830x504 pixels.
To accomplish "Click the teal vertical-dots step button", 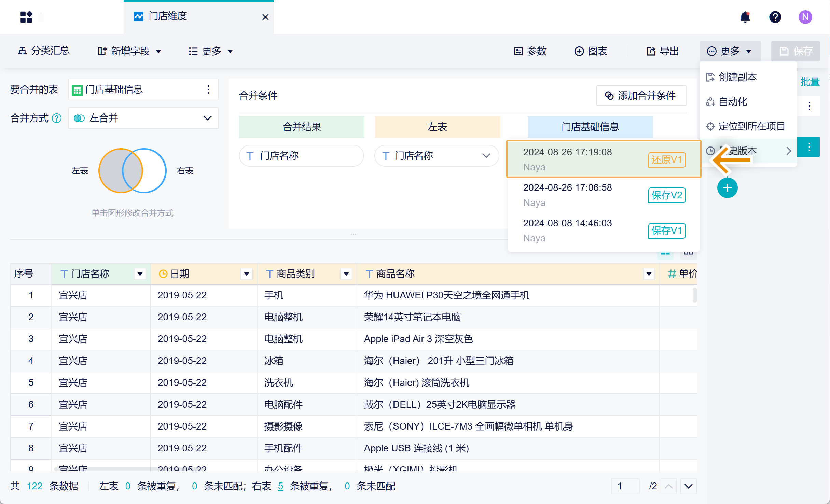I will tap(809, 147).
